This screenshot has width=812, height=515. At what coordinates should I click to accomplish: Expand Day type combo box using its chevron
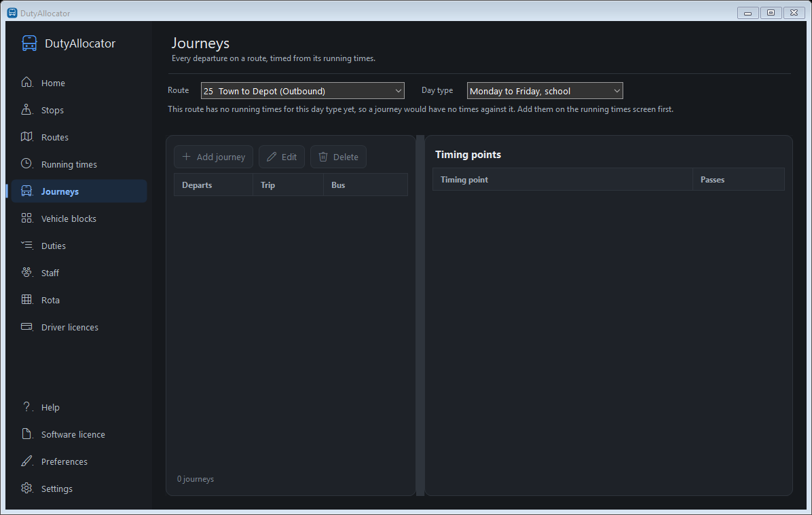616,90
